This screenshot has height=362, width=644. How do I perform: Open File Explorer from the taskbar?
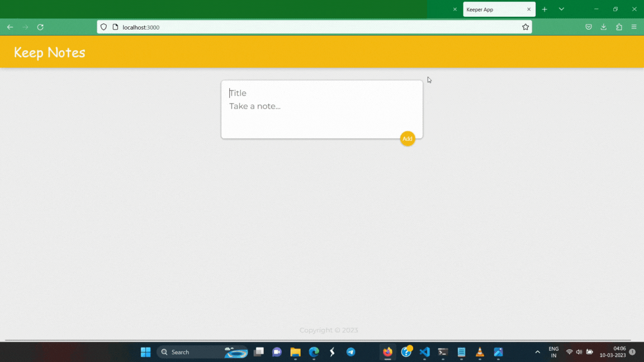click(295, 352)
